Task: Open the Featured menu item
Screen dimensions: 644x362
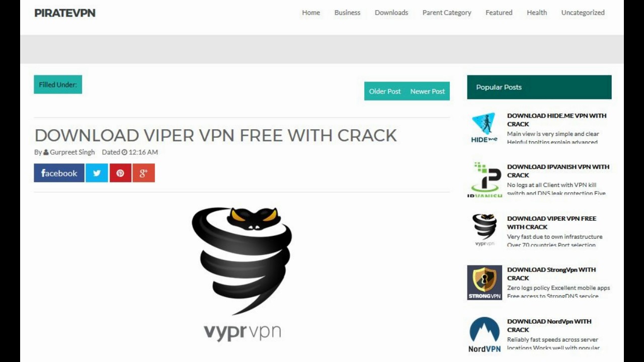Action: (499, 13)
